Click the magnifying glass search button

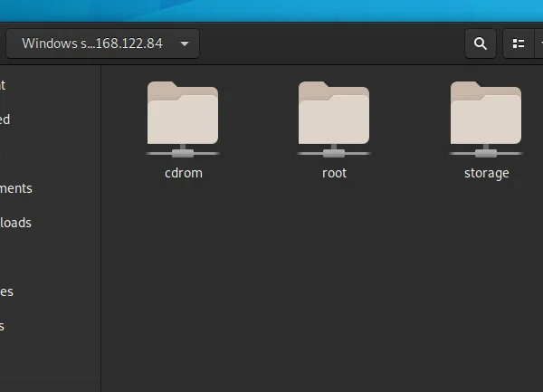[481, 43]
